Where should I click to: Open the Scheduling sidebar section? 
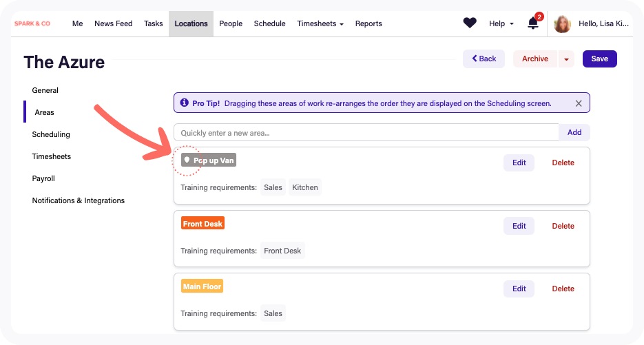(x=51, y=134)
